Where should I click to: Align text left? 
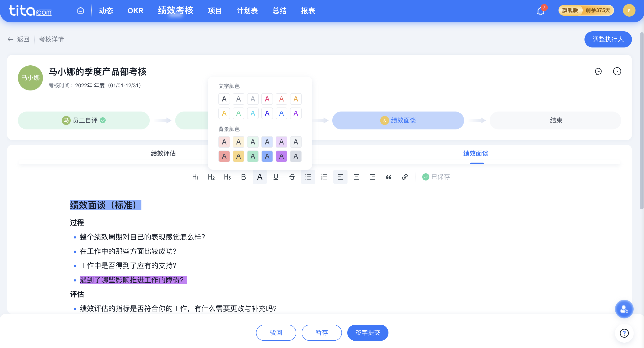340,177
